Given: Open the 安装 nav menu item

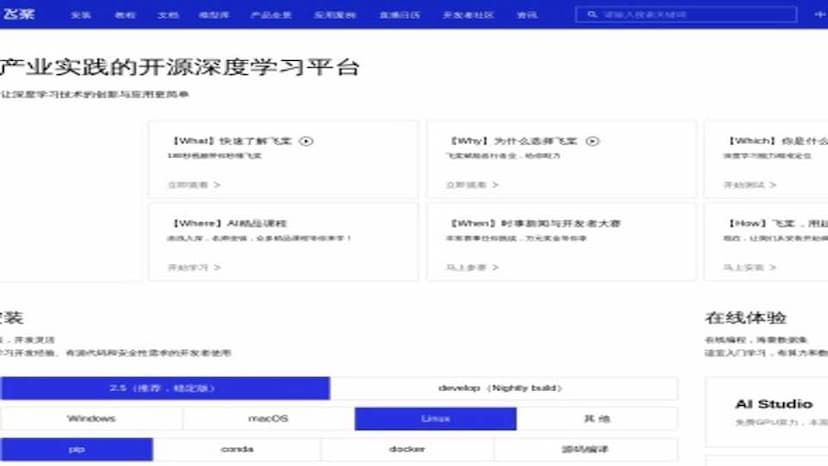Looking at the screenshot, I should [x=81, y=15].
